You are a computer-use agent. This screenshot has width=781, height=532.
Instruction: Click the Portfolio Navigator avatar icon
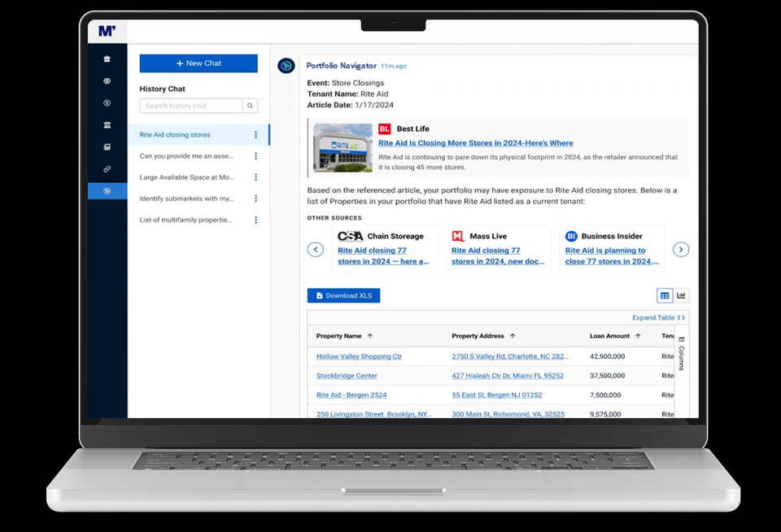coord(286,66)
